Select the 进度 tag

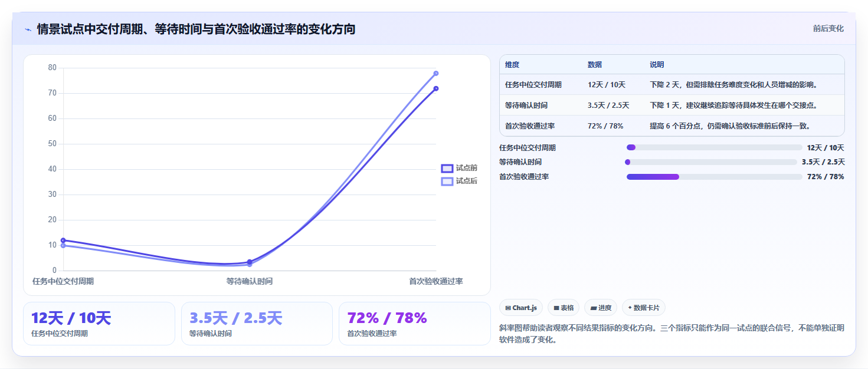[601, 308]
